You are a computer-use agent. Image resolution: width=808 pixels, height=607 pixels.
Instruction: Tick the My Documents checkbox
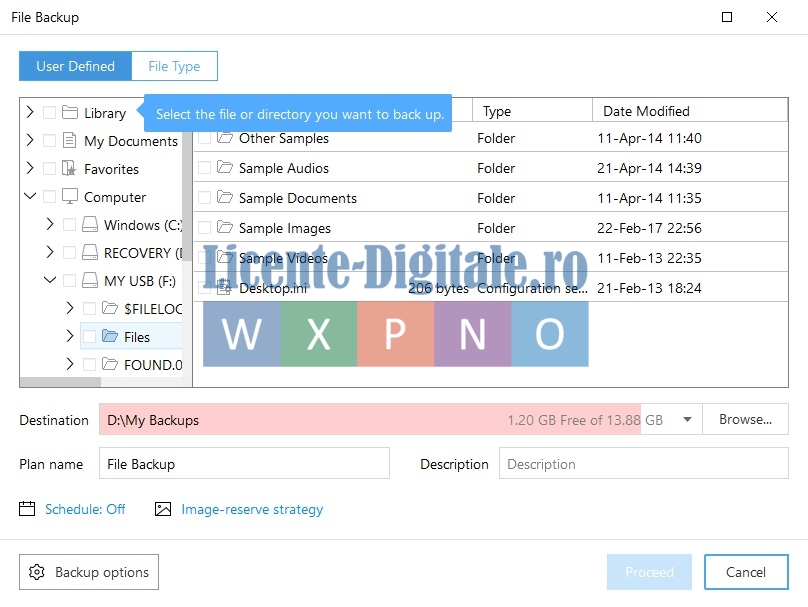[49, 140]
